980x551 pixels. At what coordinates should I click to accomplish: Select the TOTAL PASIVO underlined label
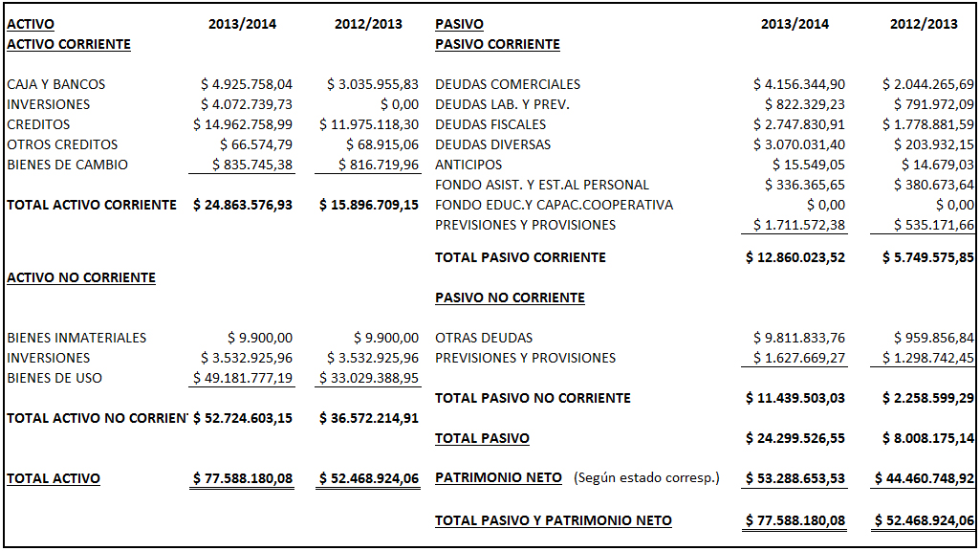[482, 438]
